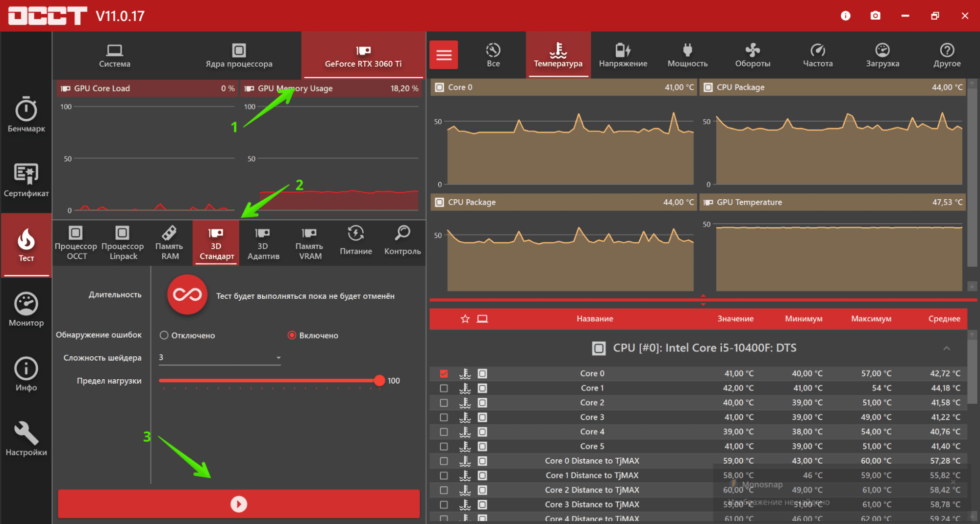Sort by the Название column header
This screenshot has width=980, height=524.
pyautogui.click(x=595, y=319)
